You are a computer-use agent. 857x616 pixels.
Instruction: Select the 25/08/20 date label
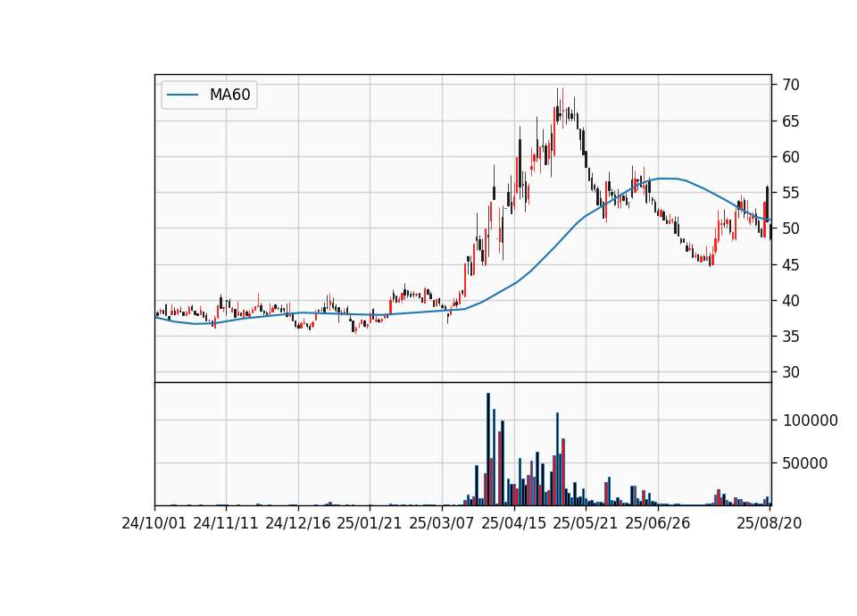(x=769, y=523)
